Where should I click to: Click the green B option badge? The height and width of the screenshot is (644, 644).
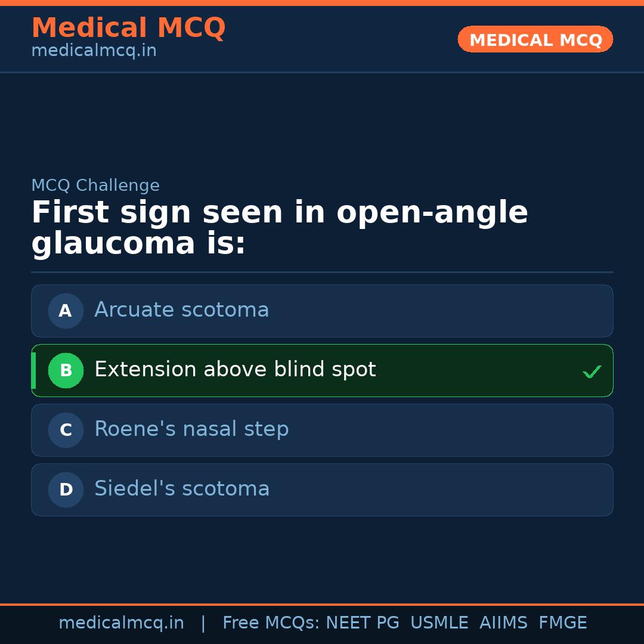tap(66, 370)
